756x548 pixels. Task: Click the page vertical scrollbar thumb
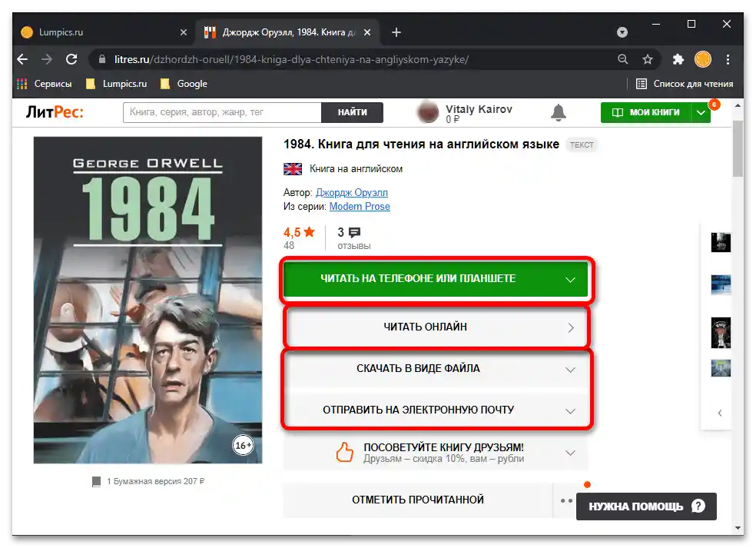(738, 148)
